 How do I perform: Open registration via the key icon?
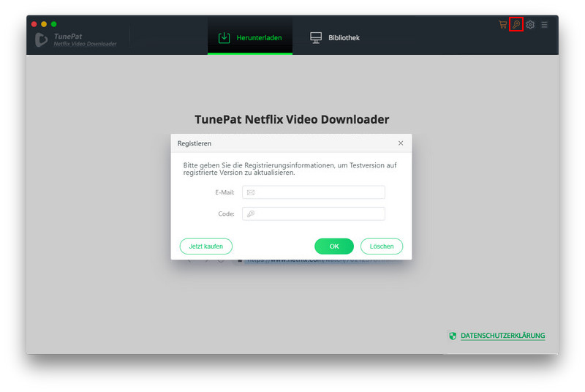pyautogui.click(x=516, y=25)
